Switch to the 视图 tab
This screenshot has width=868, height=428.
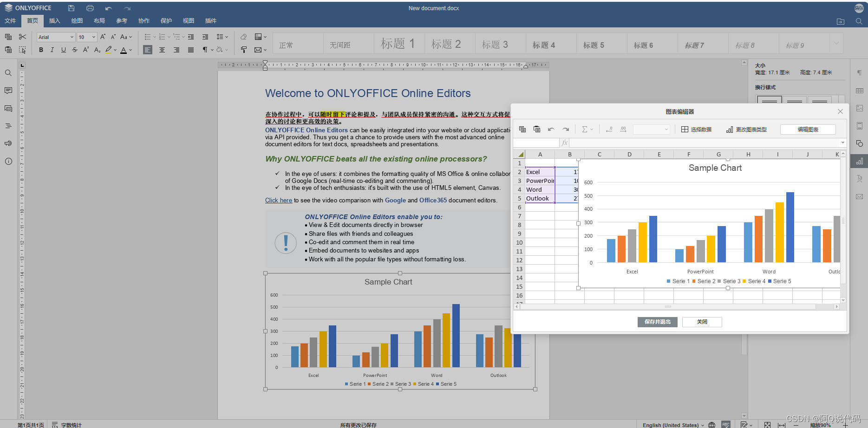[x=189, y=20]
